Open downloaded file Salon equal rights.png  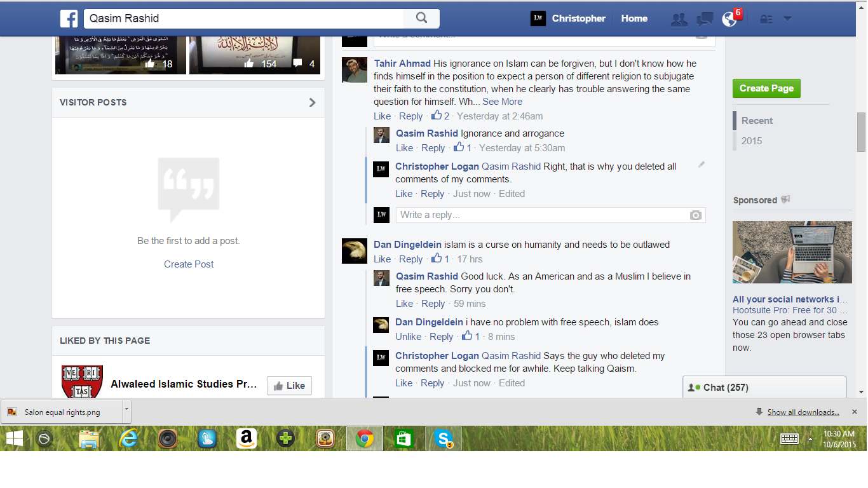click(x=62, y=412)
